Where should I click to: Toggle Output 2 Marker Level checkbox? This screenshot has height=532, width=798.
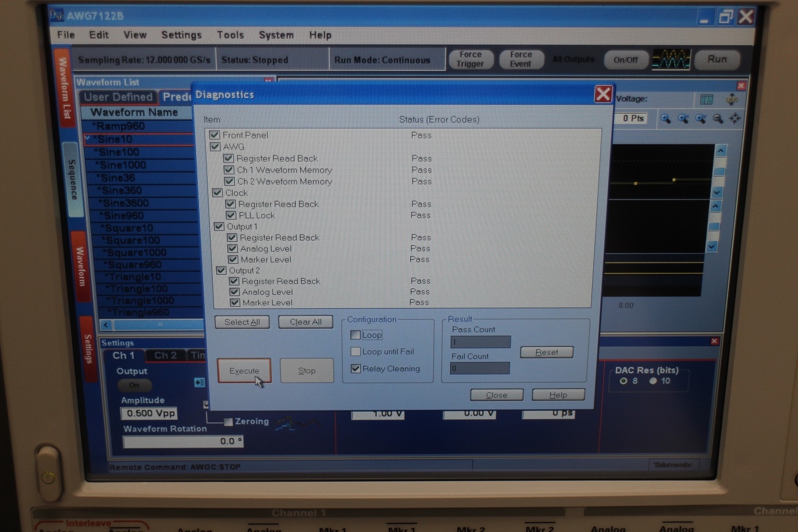pos(235,302)
